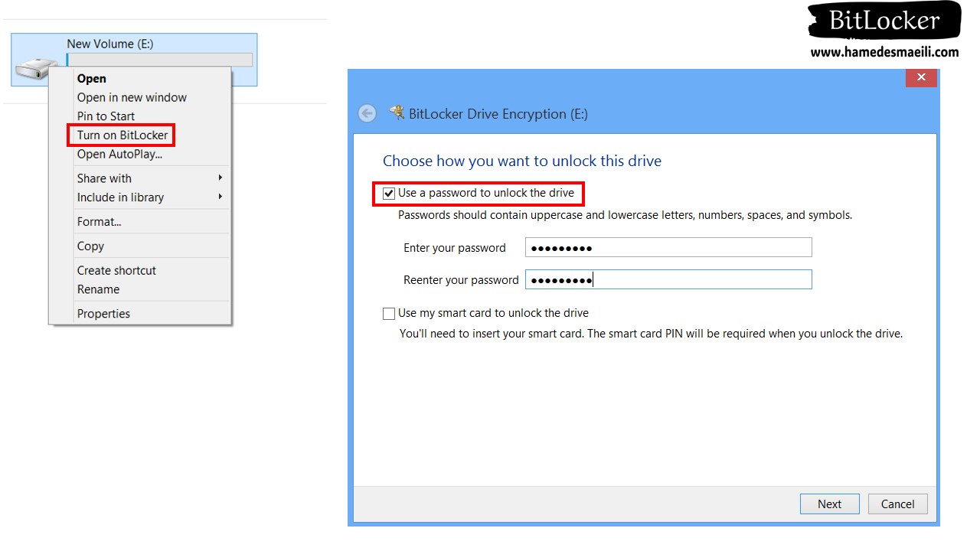Click the 'You'll need to insert your smart card' text
Viewport: 980px width, 551px height.
651,334
